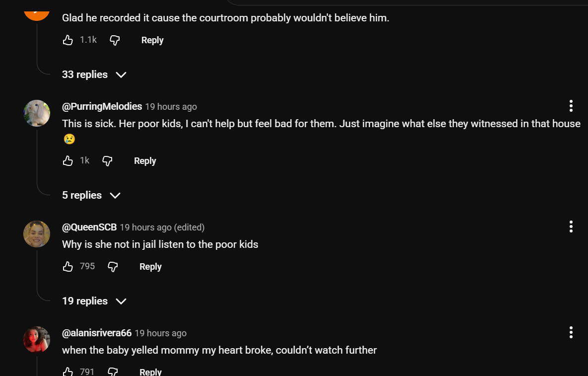Reply to the @QueenSCB comment
588x376 pixels.
[x=150, y=267]
